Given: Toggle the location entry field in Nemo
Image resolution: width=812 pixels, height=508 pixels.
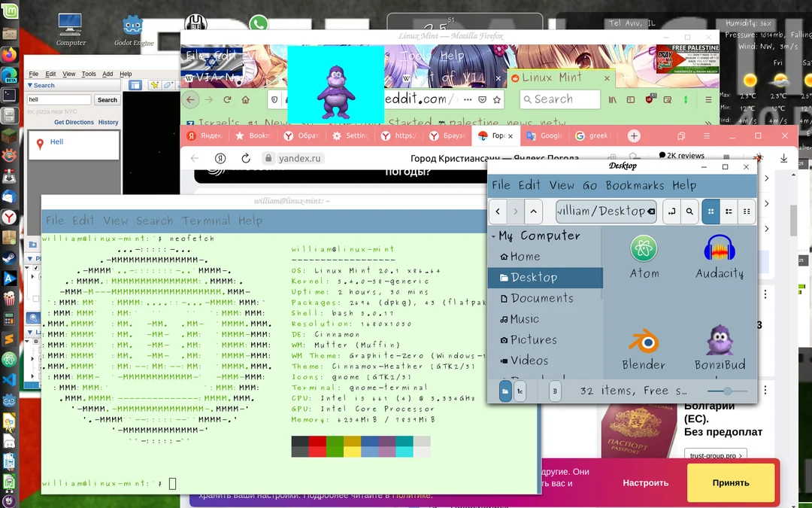Looking at the screenshot, I should coord(671,211).
